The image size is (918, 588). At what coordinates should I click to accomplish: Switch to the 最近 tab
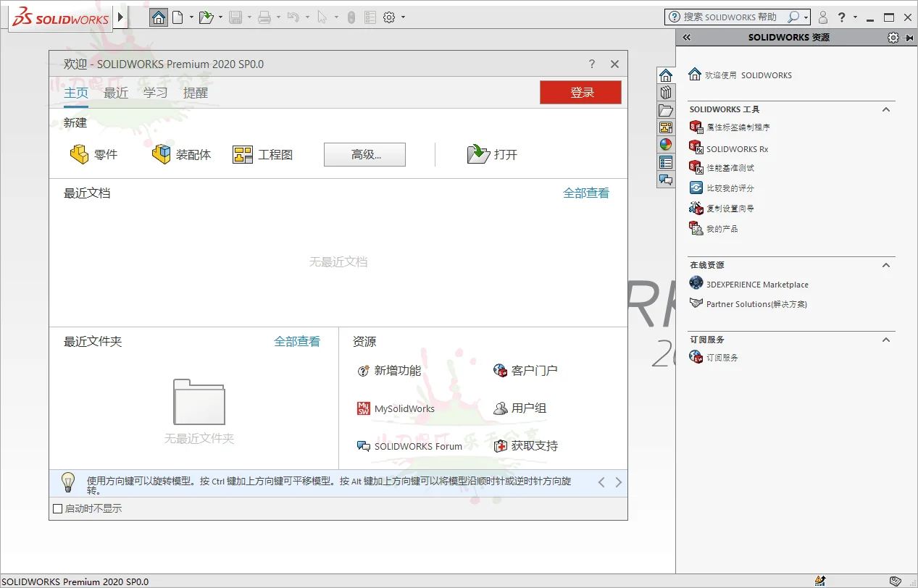click(x=115, y=92)
